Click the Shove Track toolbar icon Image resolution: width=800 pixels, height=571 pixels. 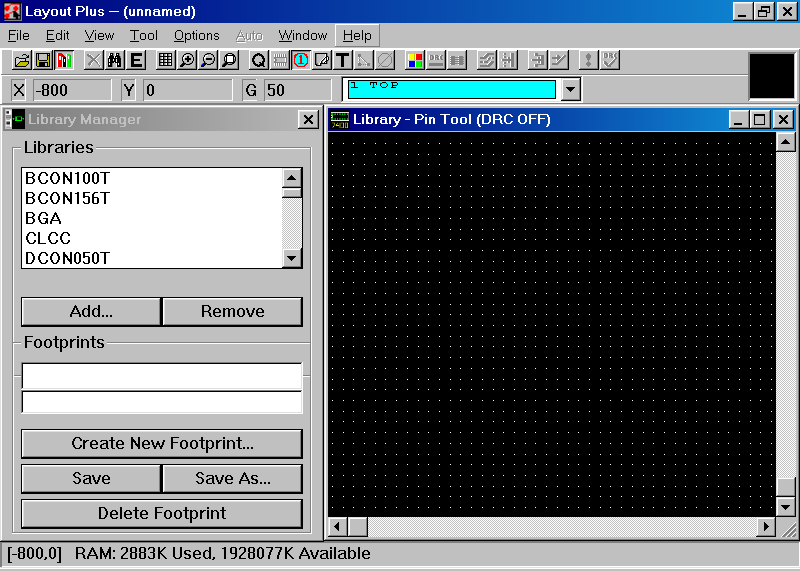[508, 60]
